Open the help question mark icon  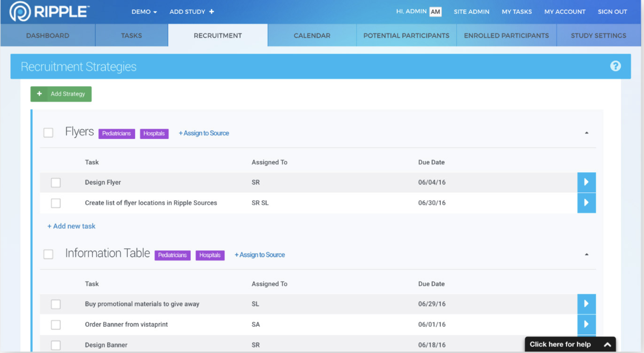pos(615,66)
